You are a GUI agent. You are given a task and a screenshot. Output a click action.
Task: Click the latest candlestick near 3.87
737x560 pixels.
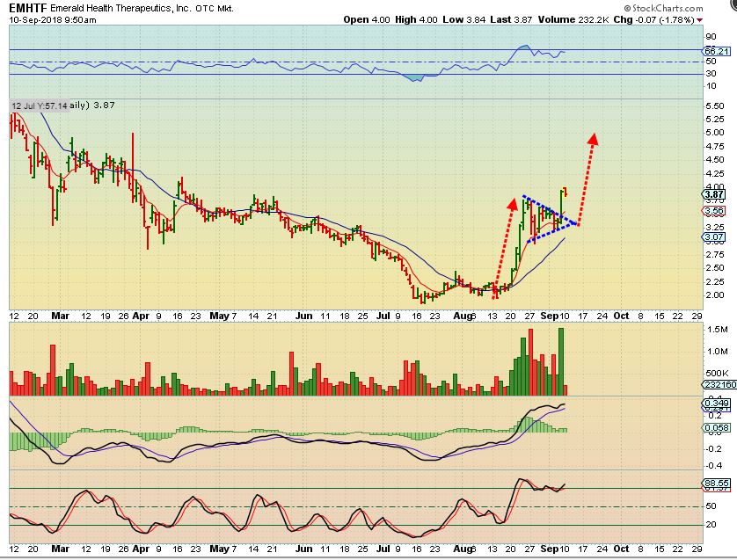tap(566, 192)
